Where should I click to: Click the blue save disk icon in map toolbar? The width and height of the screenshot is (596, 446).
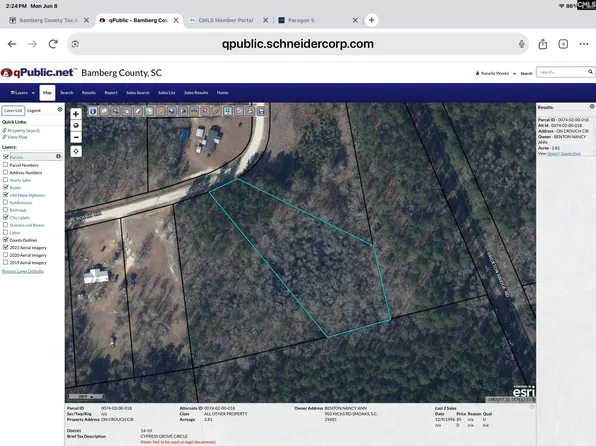pyautogui.click(x=261, y=111)
